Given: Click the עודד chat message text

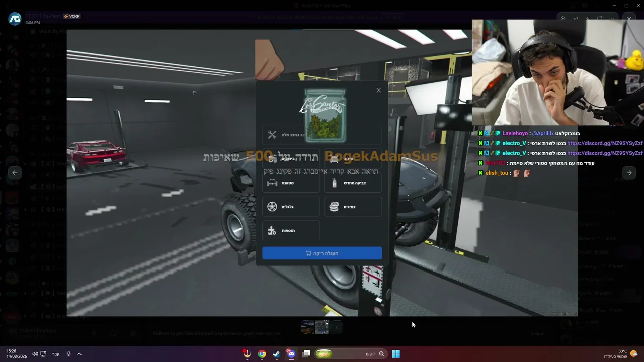Looking at the screenshot, I should pos(552,163).
